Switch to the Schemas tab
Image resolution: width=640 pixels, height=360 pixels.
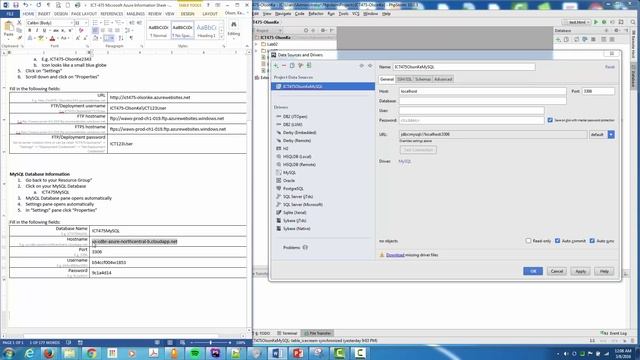(423, 79)
